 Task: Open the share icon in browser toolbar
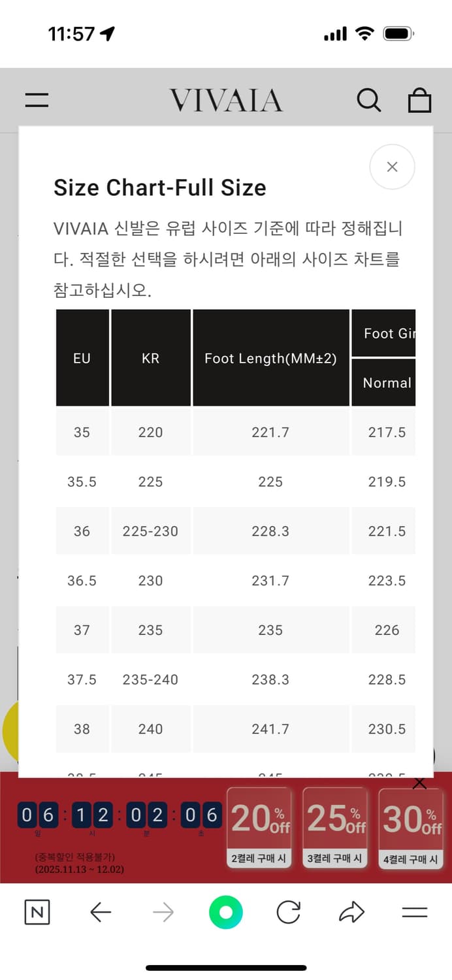click(351, 913)
